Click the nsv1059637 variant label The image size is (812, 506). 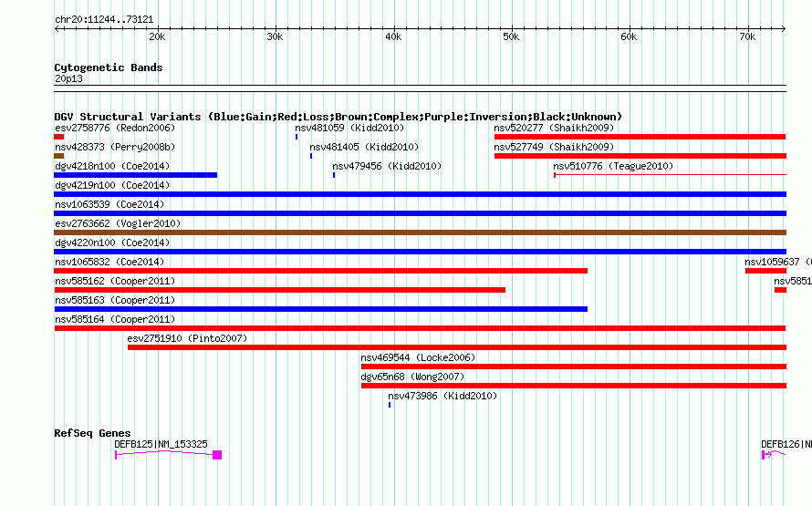[x=778, y=262]
